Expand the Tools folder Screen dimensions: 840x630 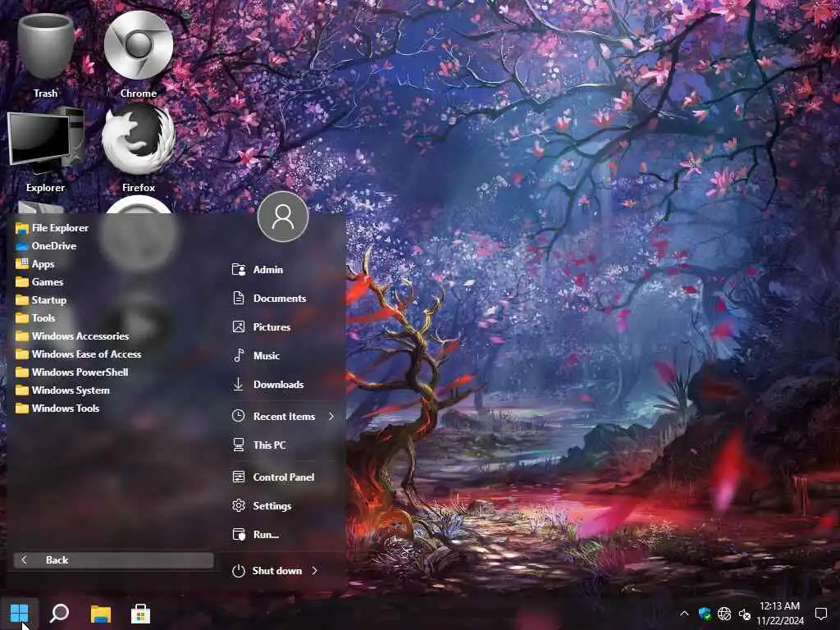point(35,318)
